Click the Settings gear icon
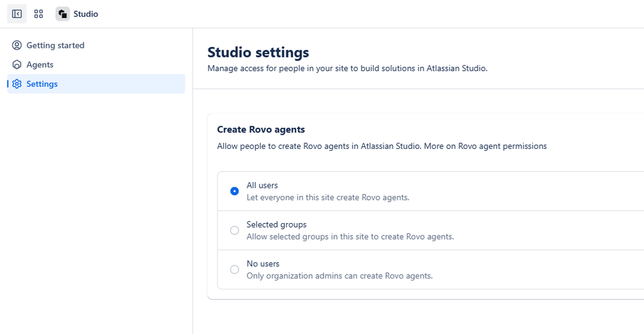 (x=17, y=84)
